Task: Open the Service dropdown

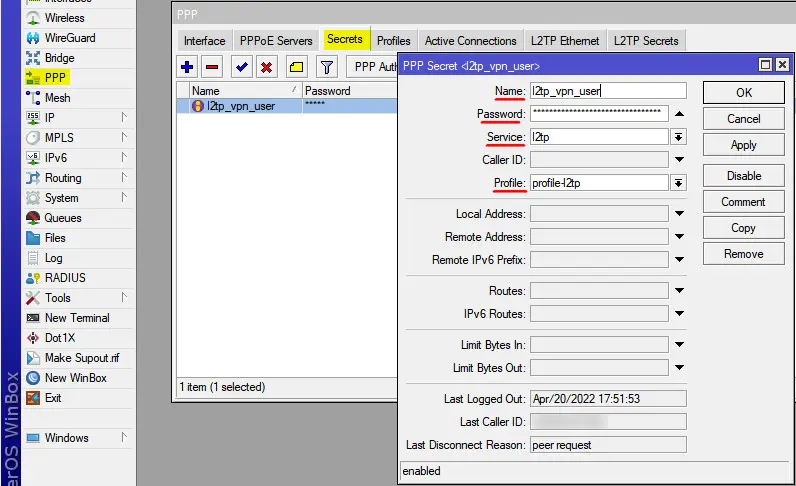Action: coord(679,137)
